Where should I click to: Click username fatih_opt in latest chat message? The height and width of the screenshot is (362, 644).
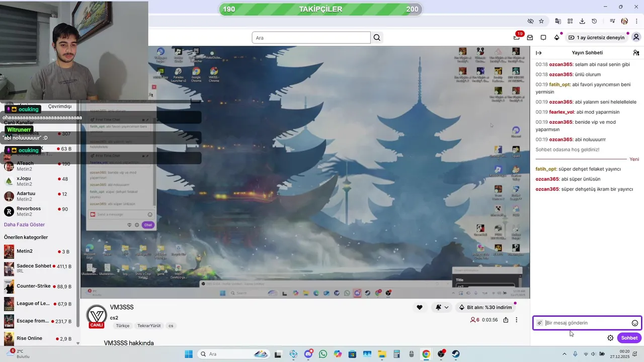pos(546,169)
